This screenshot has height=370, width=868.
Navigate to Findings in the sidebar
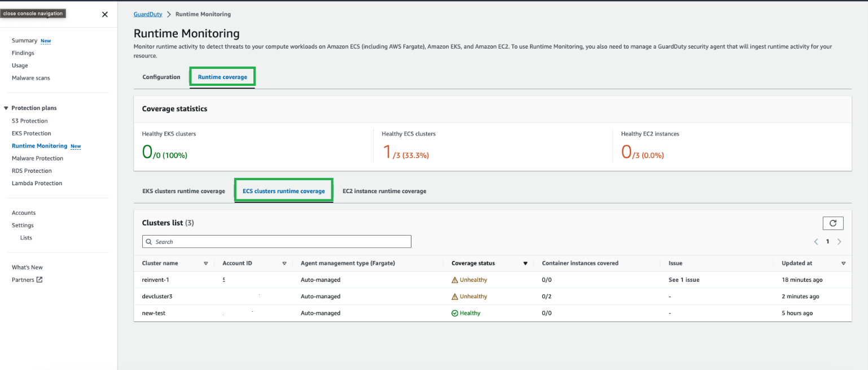[x=23, y=53]
